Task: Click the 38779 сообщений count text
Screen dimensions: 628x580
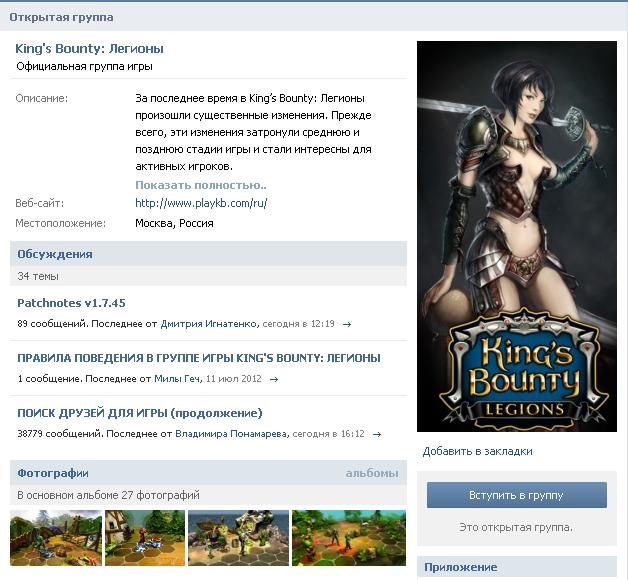Action: [x=60, y=434]
